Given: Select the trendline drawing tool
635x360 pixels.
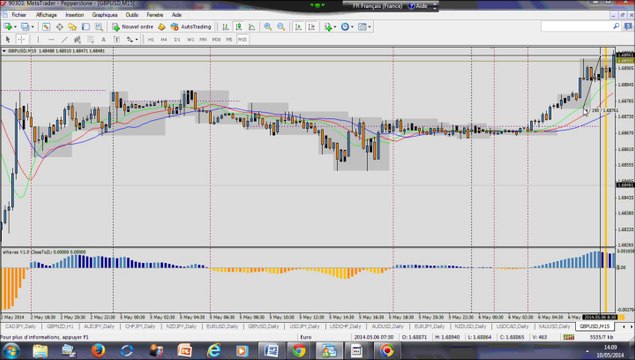Looking at the screenshot, I should tap(64, 39).
